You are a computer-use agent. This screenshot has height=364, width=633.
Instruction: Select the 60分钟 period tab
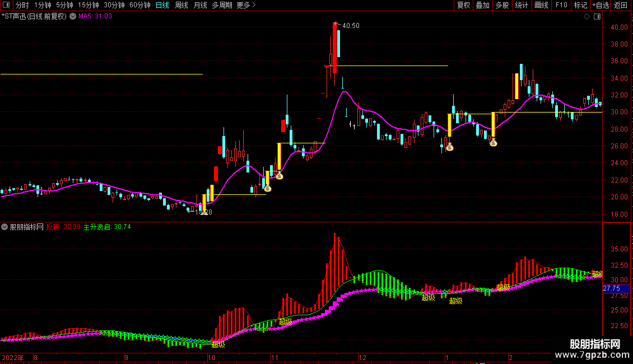(x=140, y=5)
